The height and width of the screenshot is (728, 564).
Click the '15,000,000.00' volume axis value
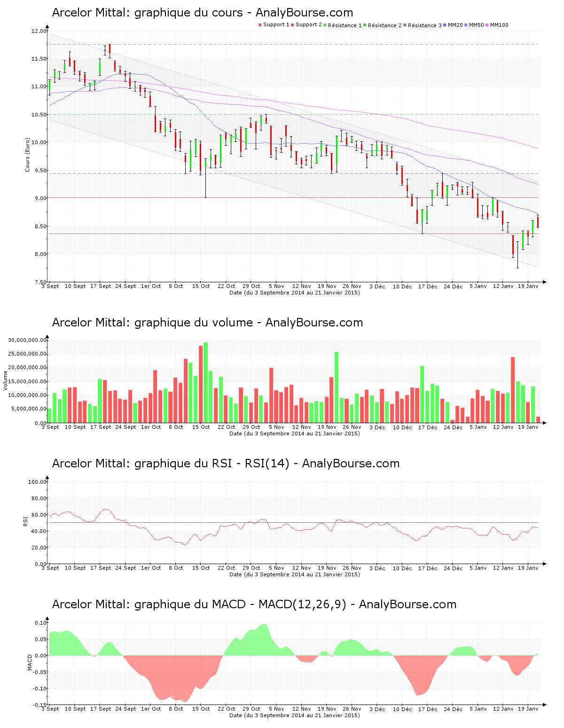(28, 381)
